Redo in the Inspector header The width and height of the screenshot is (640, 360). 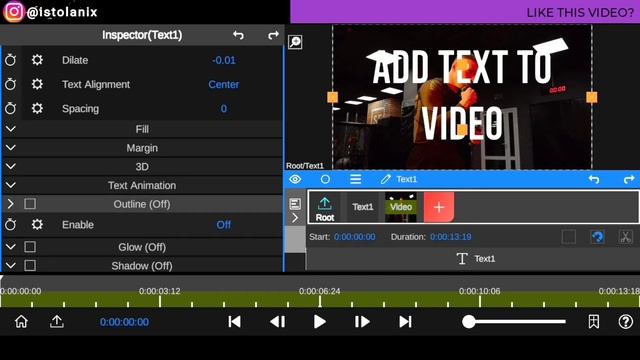point(273,35)
